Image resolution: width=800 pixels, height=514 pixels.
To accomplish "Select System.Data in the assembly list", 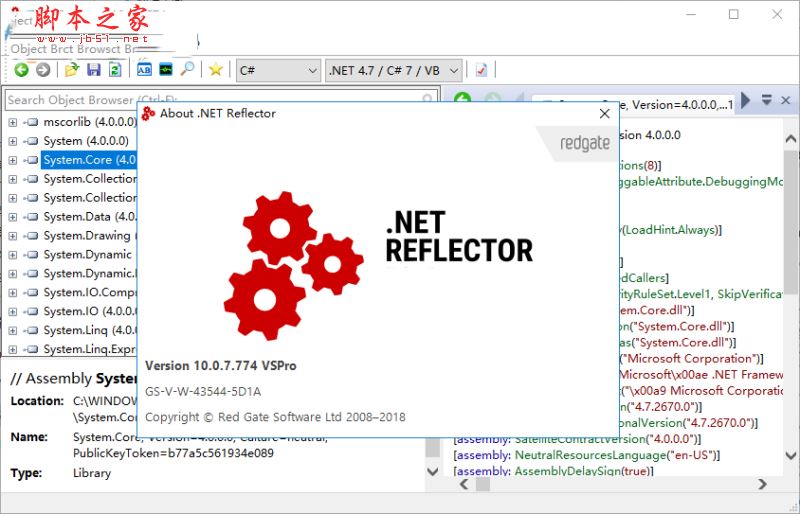I will [90, 216].
